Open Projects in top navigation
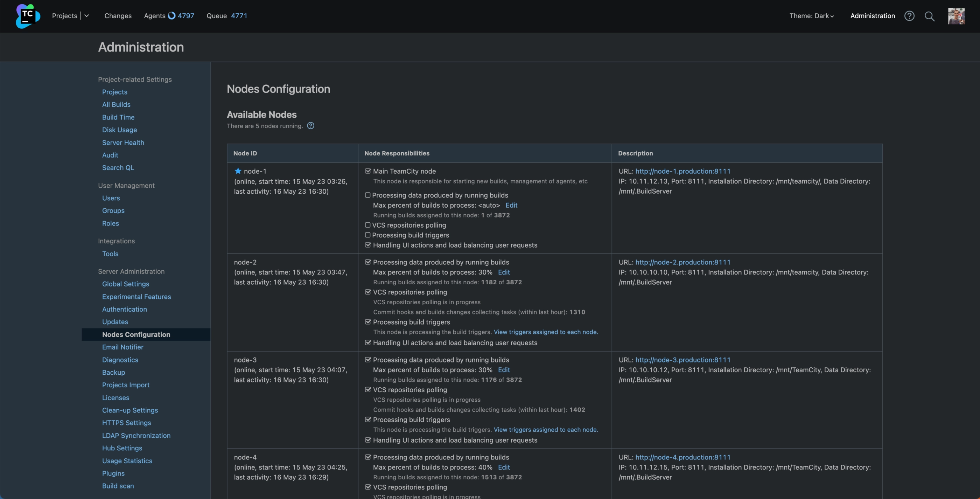This screenshot has width=980, height=499. pos(65,16)
